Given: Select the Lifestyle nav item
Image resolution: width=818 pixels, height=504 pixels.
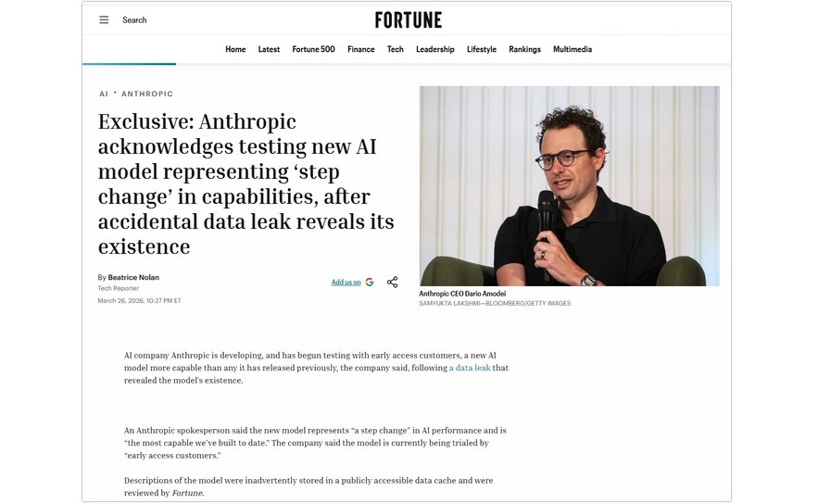Looking at the screenshot, I should click(482, 49).
